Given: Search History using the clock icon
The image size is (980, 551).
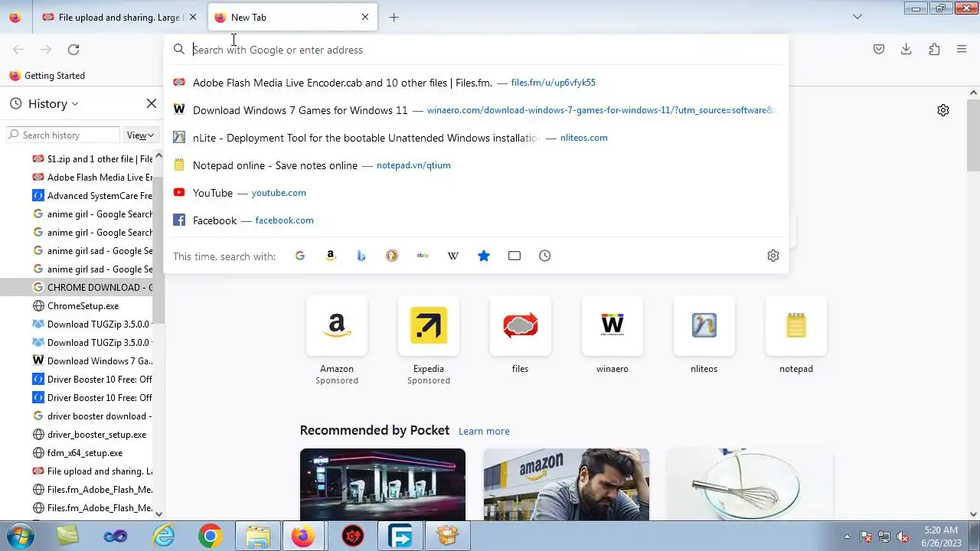Looking at the screenshot, I should point(545,256).
